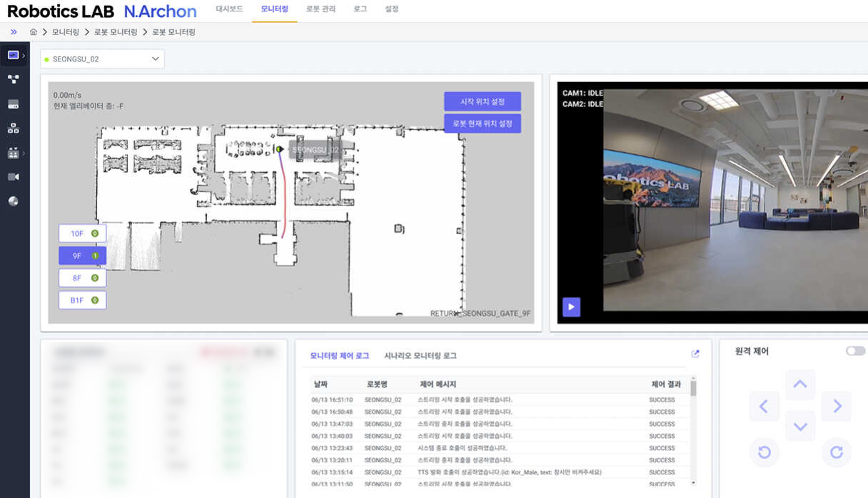Click the monitor icon in the left sidebar

pos(13,55)
